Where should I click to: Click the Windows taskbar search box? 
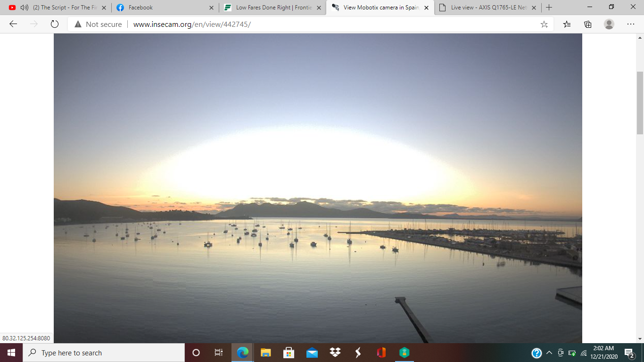coord(104,353)
